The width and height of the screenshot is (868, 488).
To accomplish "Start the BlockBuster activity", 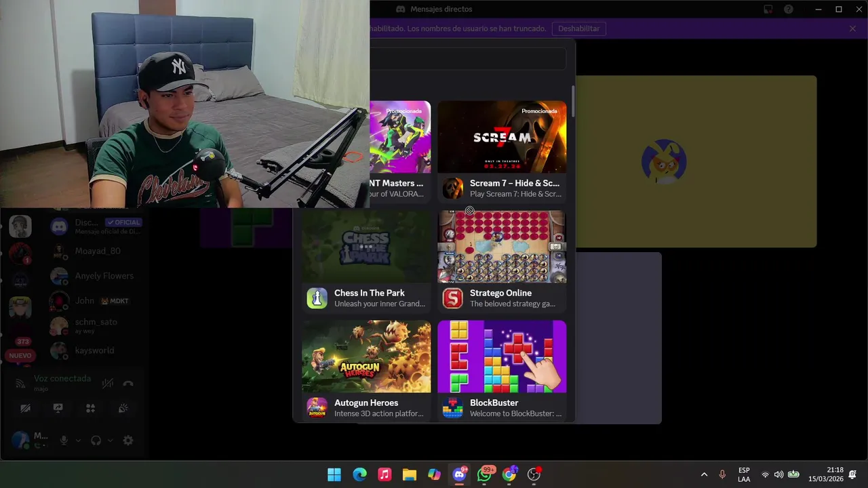I will (x=502, y=371).
